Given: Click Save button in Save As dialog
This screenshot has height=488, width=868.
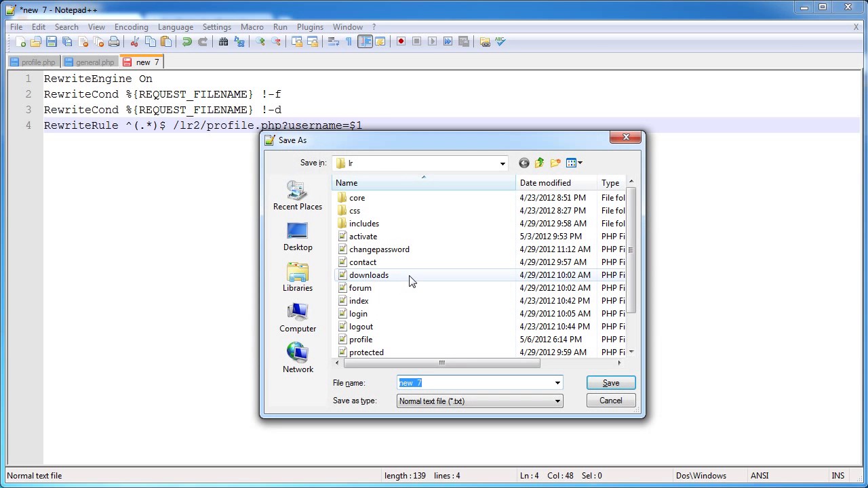Looking at the screenshot, I should point(611,383).
